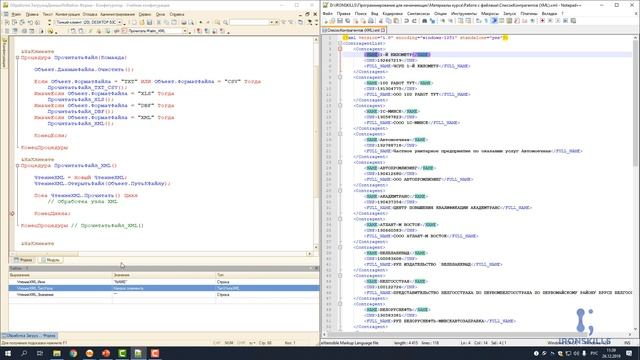Click the Copy icon in Notepad++ toolbar
This screenshot has width=640, height=360.
click(x=388, y=21)
